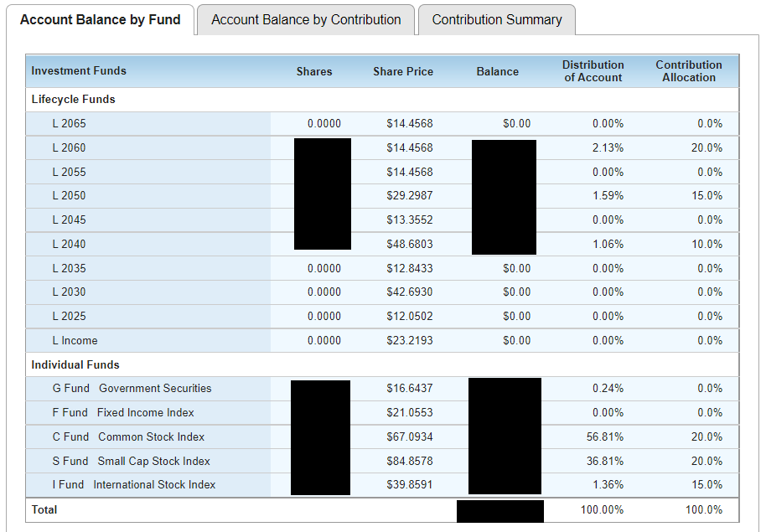Image resolution: width=766 pixels, height=532 pixels.
Task: Open the Contribution Summary tab
Action: click(496, 18)
